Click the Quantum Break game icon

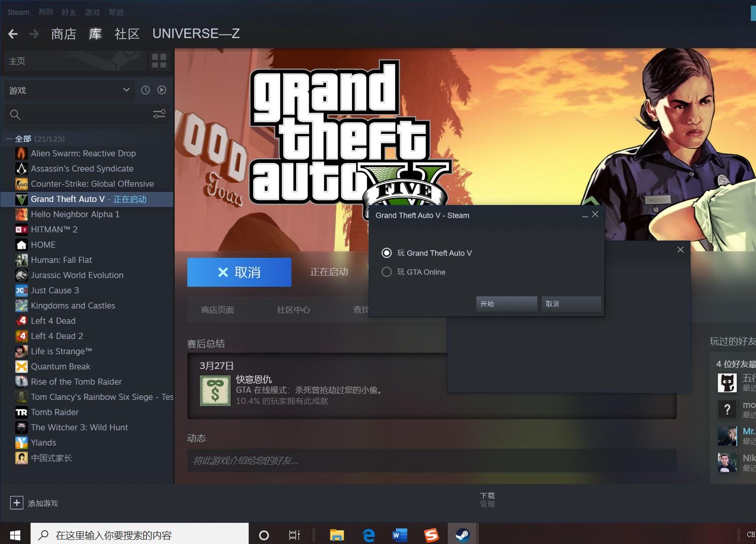click(21, 366)
